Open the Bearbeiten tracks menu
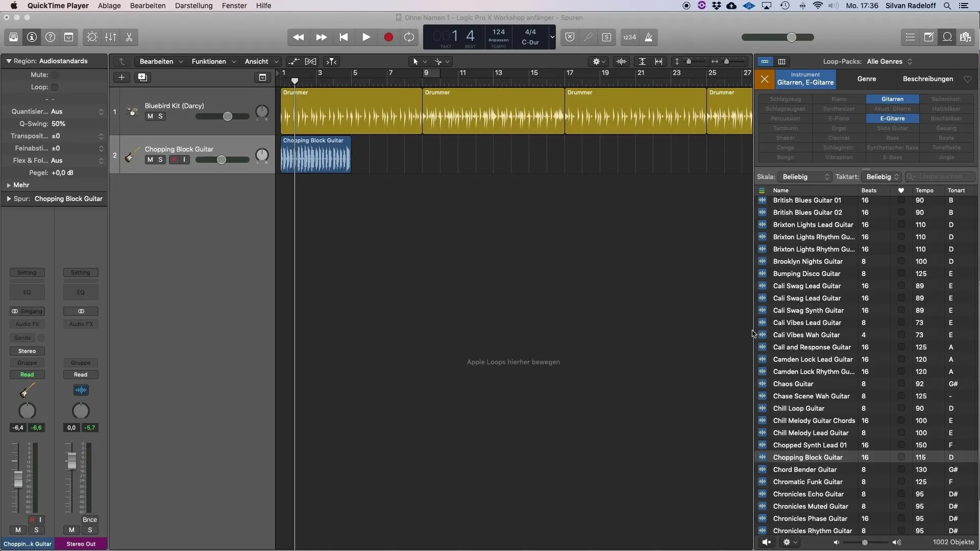The width and height of the screenshot is (980, 551). click(161, 62)
